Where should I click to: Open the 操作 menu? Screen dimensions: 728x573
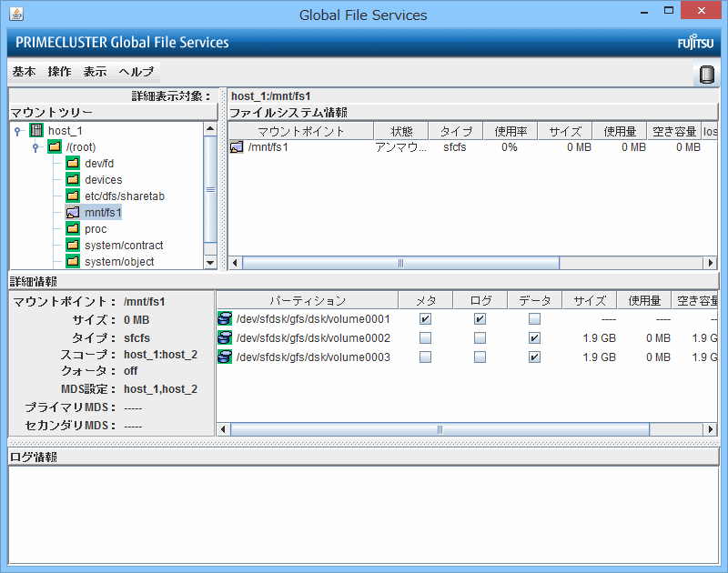click(x=59, y=72)
